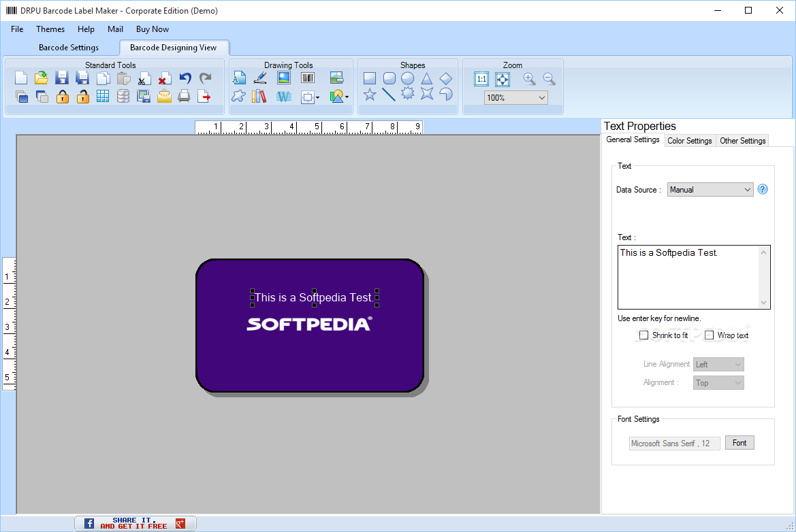This screenshot has width=796, height=532.
Task: Print the label using printer icon
Action: pos(184,97)
